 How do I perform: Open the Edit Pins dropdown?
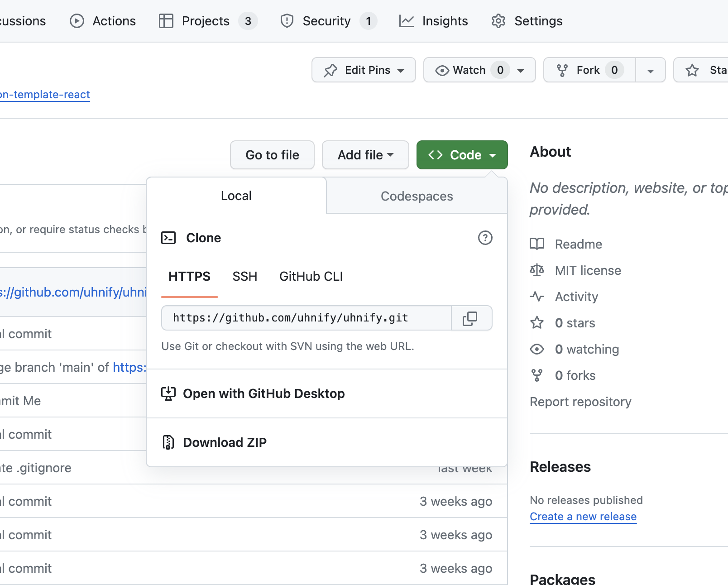coord(364,70)
